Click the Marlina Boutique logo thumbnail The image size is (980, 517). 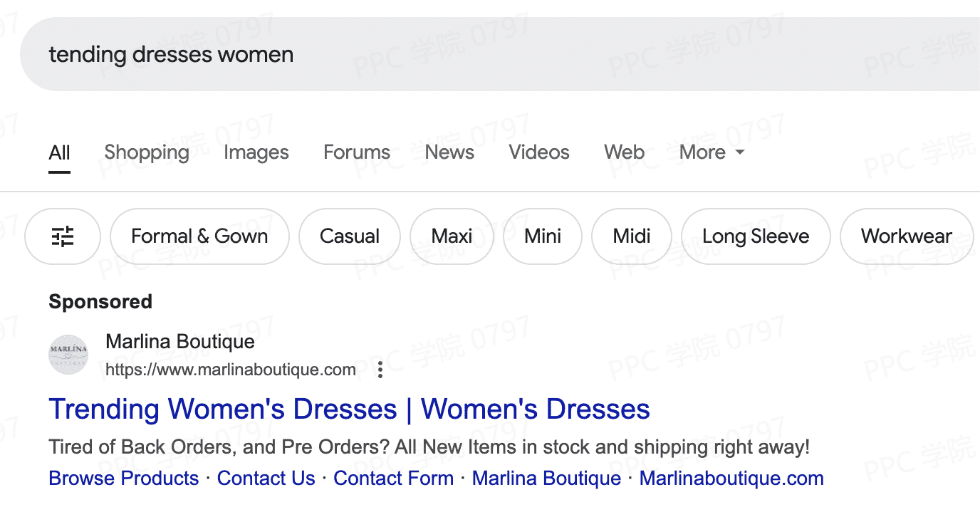pos(68,355)
